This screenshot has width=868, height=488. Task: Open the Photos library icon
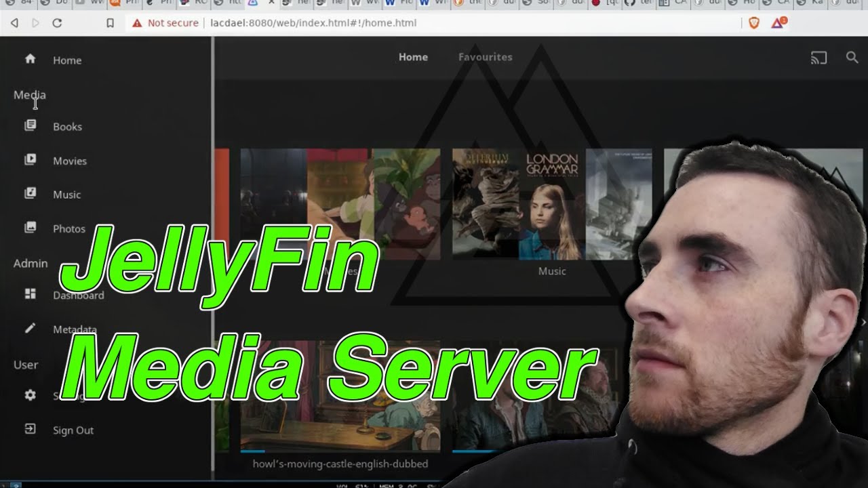click(30, 228)
